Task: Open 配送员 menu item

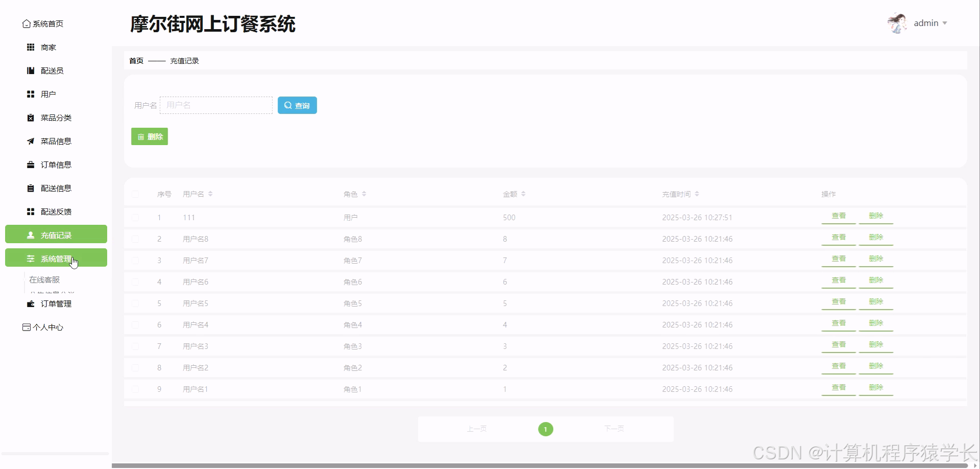Action: (56, 71)
